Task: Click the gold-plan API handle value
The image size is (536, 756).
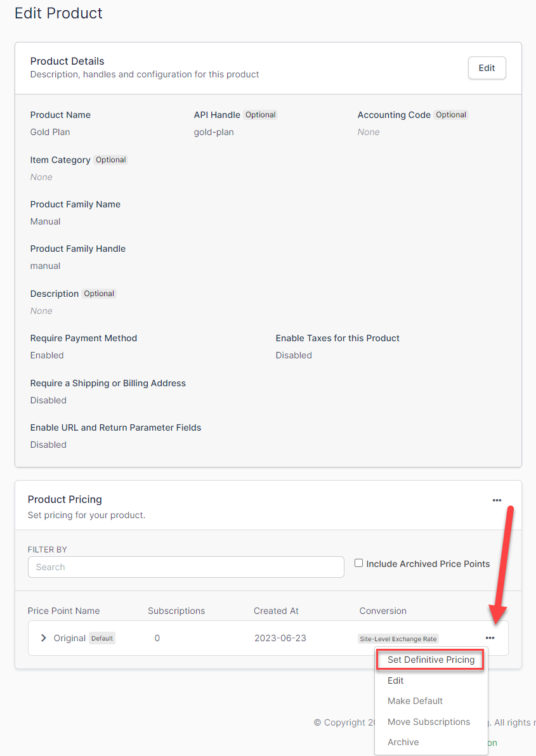Action: tap(214, 132)
